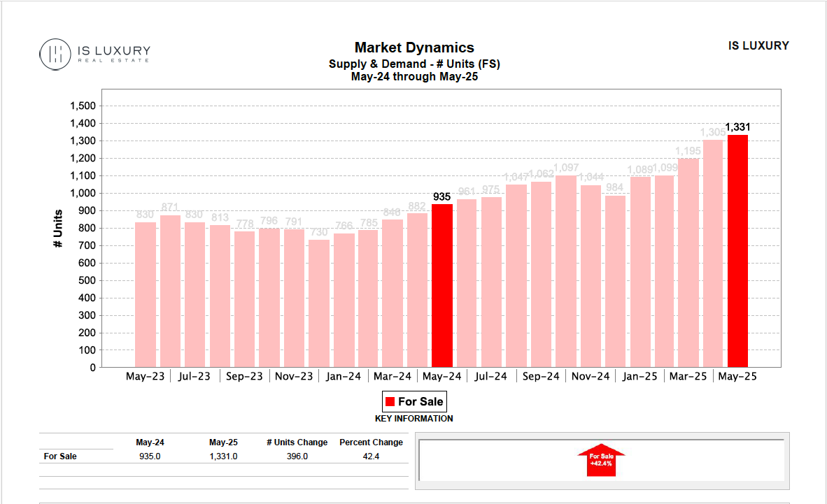Click the red For Sale legend swatch
The image size is (827, 504).
click(390, 401)
